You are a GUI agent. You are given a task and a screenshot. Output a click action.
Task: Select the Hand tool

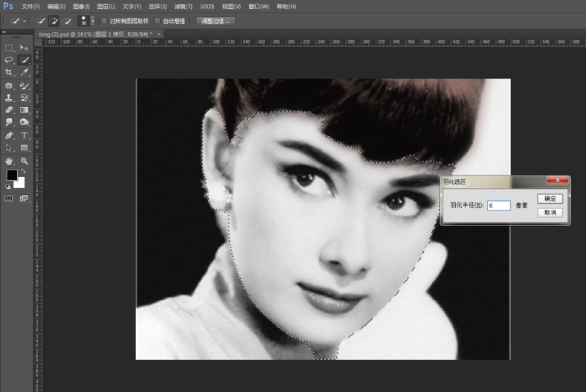click(x=9, y=161)
